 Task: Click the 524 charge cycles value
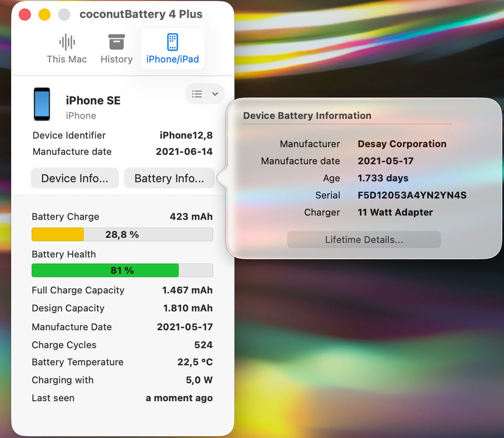203,345
